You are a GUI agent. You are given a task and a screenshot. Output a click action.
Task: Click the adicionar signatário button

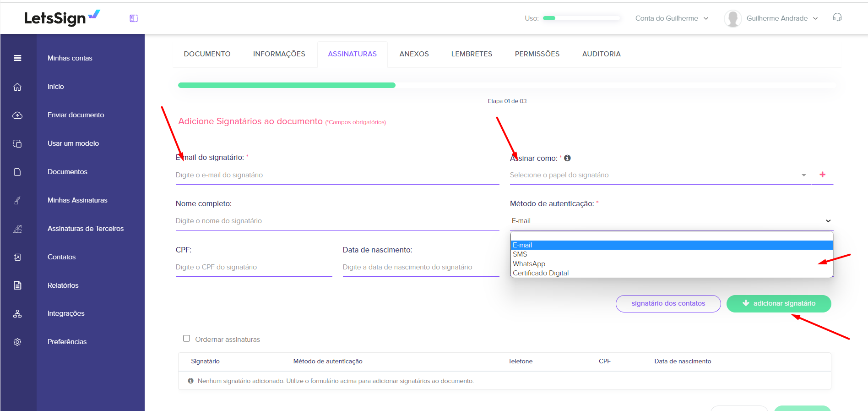click(779, 304)
